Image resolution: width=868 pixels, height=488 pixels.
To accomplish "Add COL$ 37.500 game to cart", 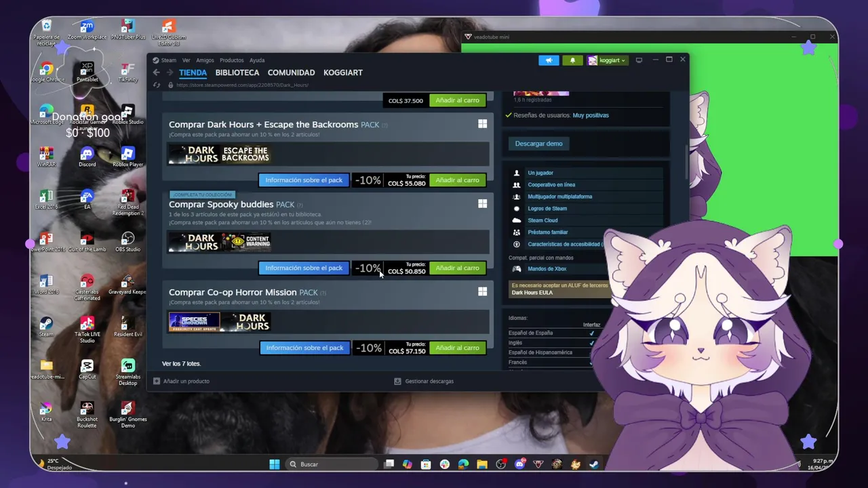I will click(x=458, y=100).
